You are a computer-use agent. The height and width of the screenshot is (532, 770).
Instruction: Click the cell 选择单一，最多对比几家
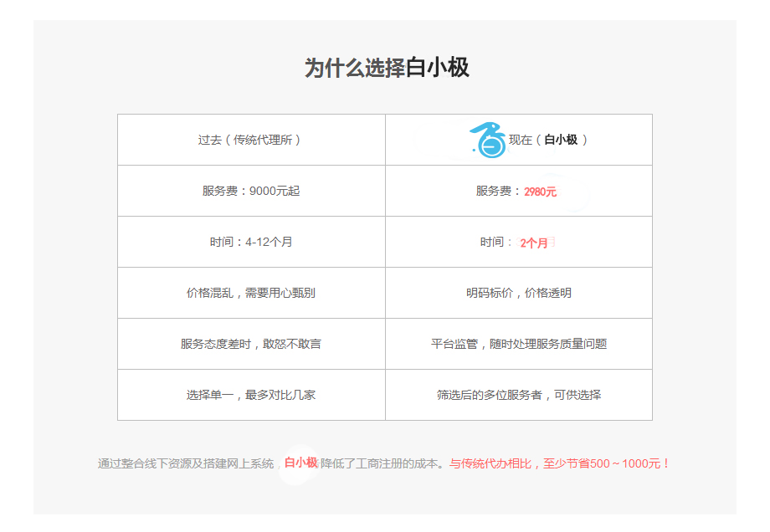(x=251, y=395)
